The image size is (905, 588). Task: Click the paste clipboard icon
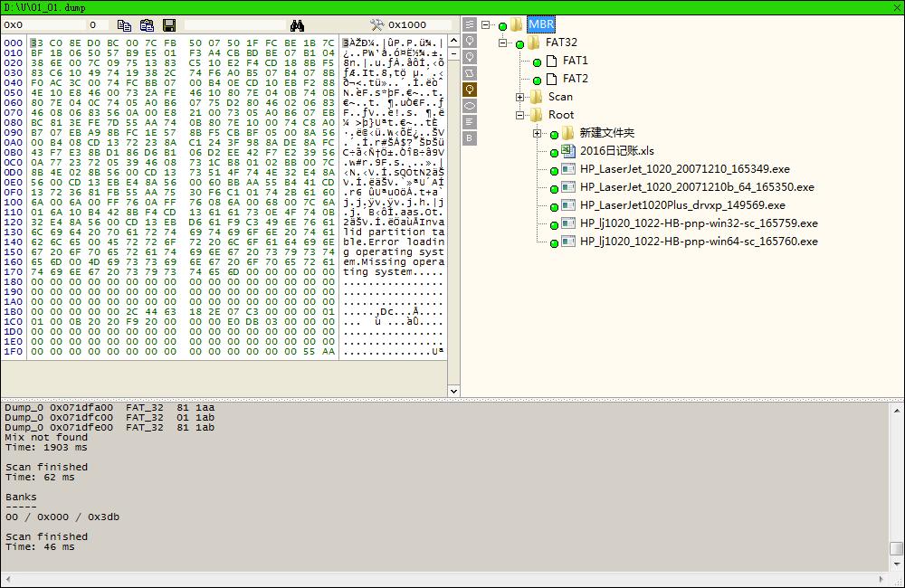147,25
